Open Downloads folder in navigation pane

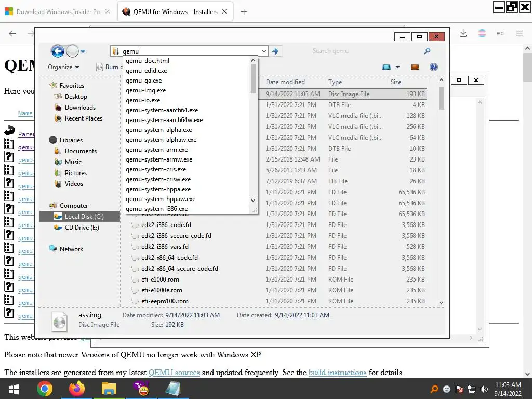click(80, 107)
